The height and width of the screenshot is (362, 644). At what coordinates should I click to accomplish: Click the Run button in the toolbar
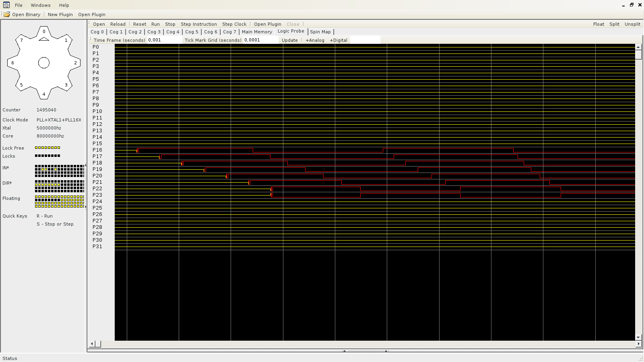pyautogui.click(x=155, y=24)
